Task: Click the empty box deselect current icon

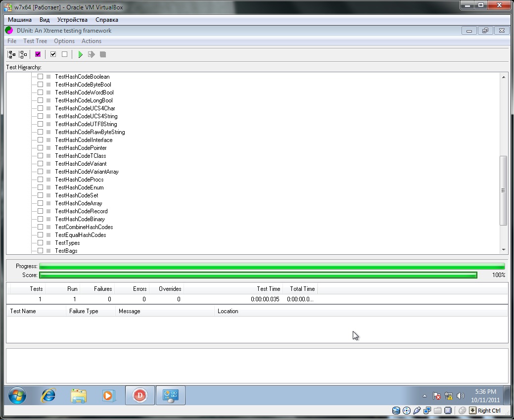Action: click(x=65, y=54)
